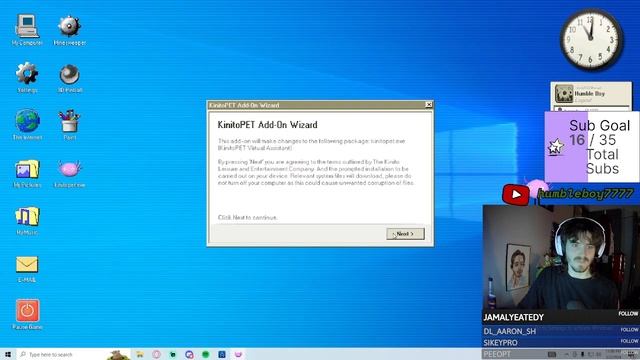Open the My Pictures folder icon
The width and height of the screenshot is (640, 360).
pyautogui.click(x=27, y=173)
